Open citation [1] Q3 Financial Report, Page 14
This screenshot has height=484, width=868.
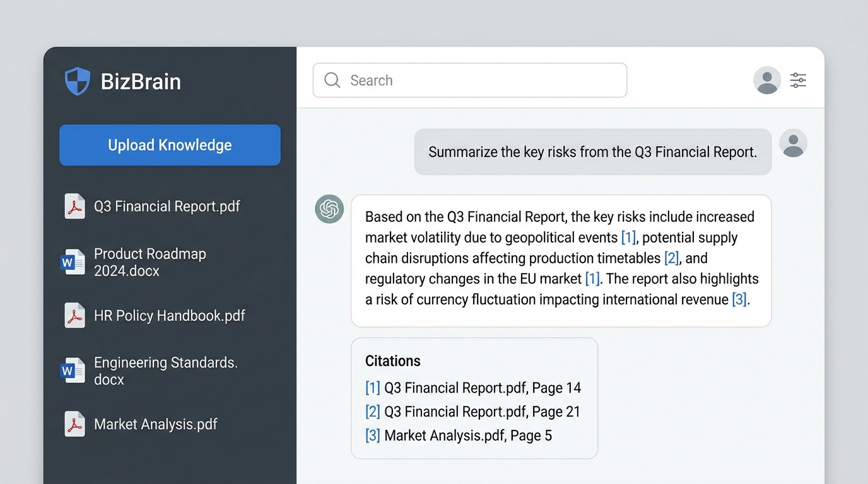tap(473, 388)
